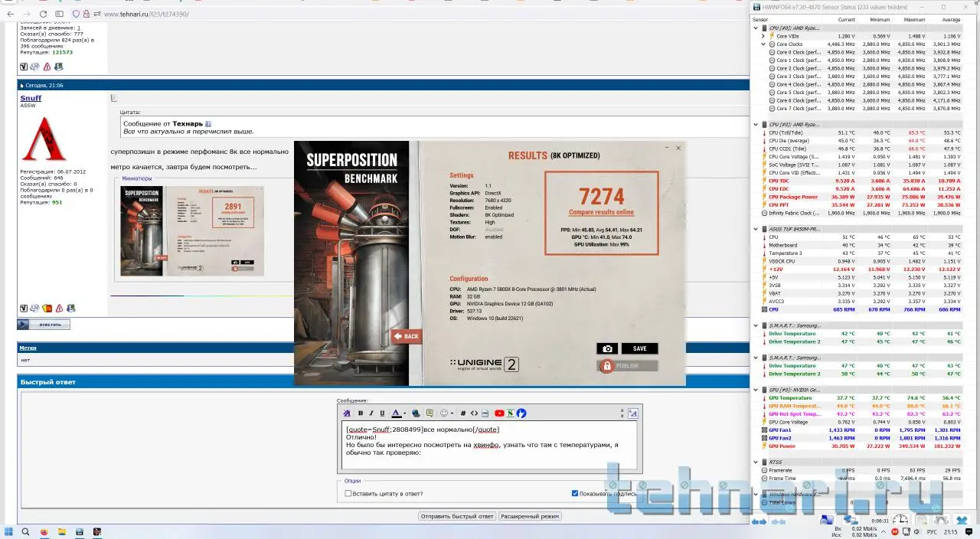
Task: Apply text color with the A icon
Action: (396, 413)
